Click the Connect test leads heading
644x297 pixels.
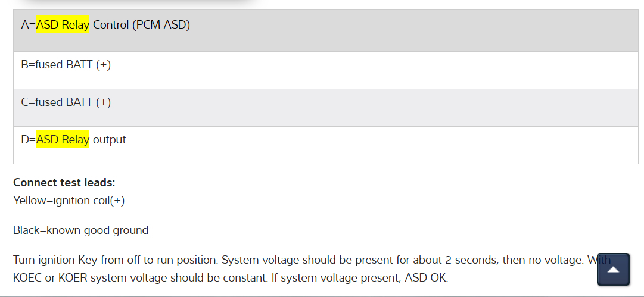point(64,183)
